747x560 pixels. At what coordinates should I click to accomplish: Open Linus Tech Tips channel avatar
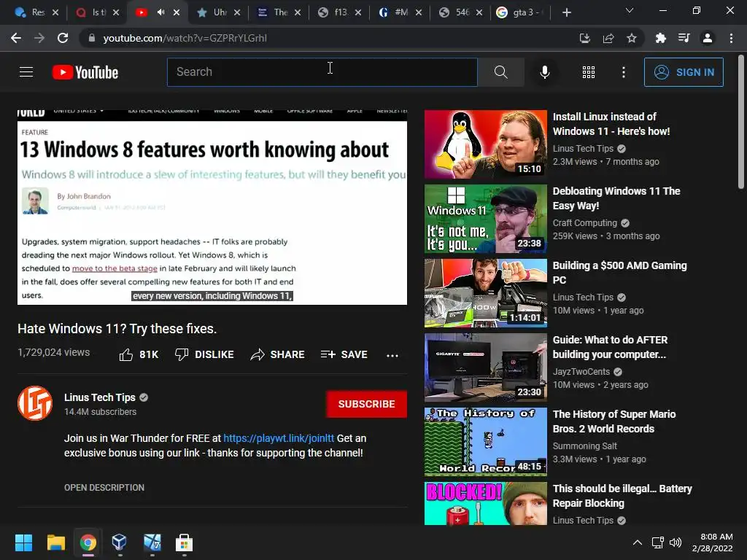[x=35, y=402]
